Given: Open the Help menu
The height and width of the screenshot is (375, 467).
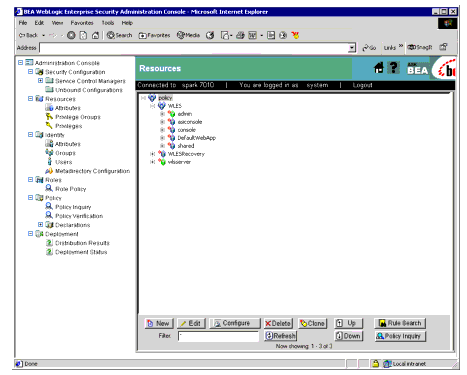Looking at the screenshot, I should (x=127, y=23).
